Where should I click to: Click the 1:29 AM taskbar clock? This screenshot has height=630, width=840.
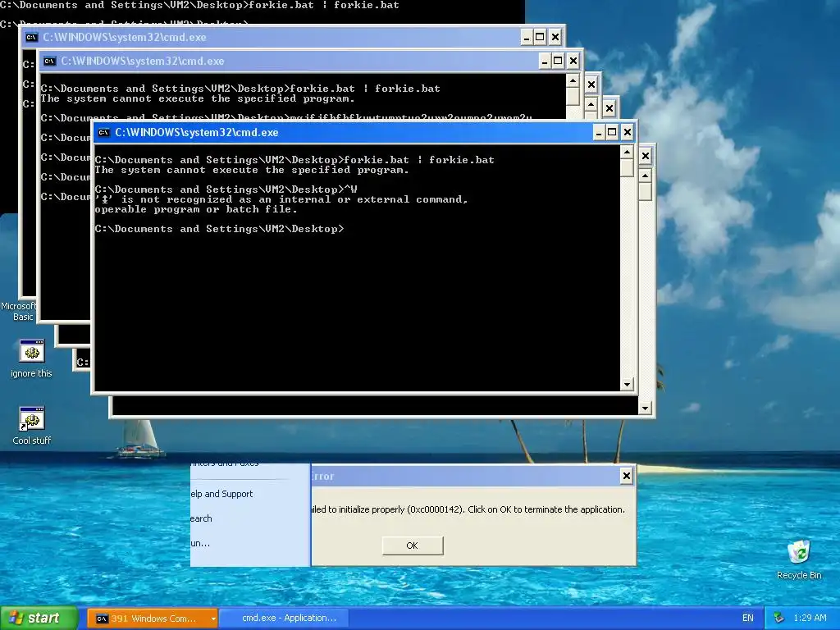pos(810,619)
